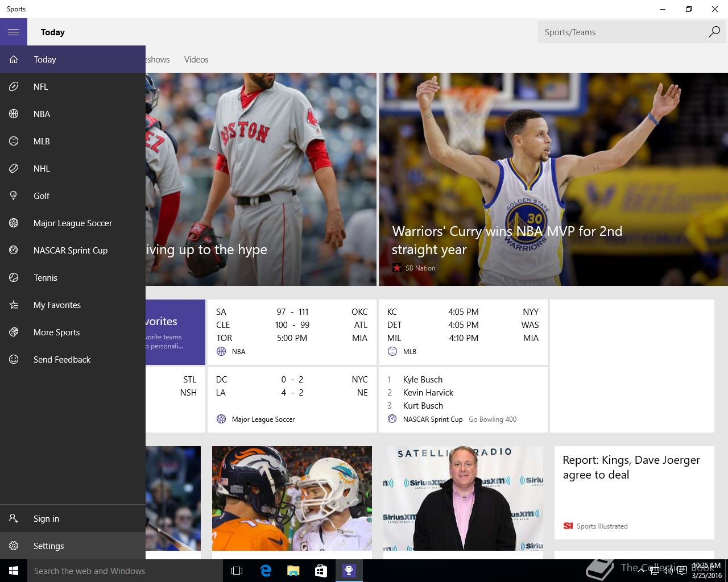The width and height of the screenshot is (728, 582).
Task: Select the MLB baseball icon
Action: pos(14,142)
